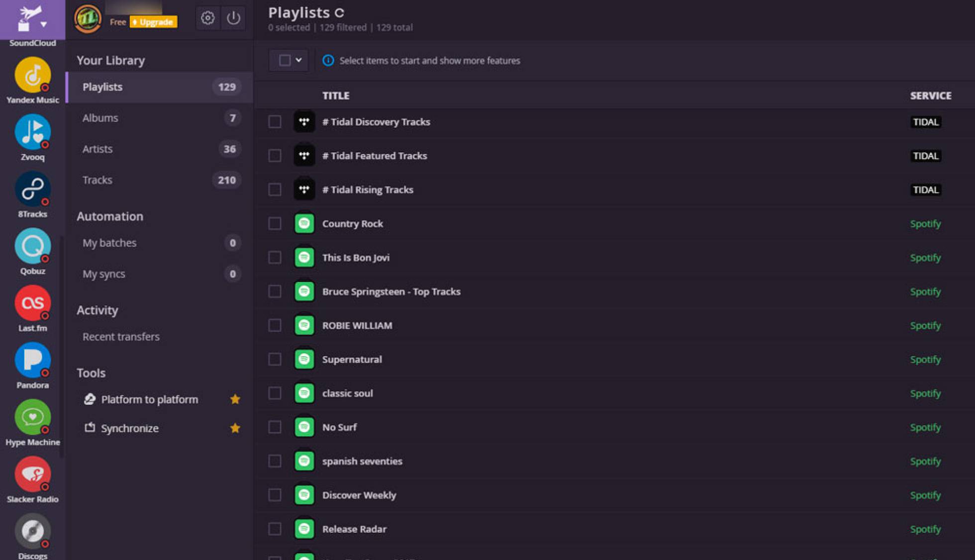This screenshot has width=975, height=560.
Task: Go to Tracks in Your Library
Action: pyautogui.click(x=159, y=180)
